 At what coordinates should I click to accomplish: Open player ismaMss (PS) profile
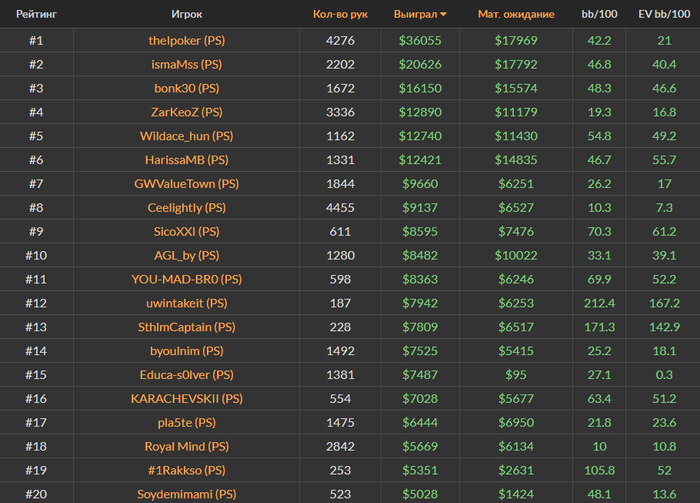click(x=187, y=64)
